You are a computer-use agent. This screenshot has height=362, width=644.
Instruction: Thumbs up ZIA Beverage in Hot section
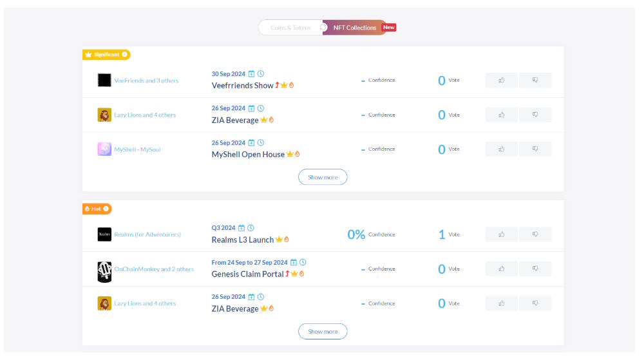[x=501, y=303]
